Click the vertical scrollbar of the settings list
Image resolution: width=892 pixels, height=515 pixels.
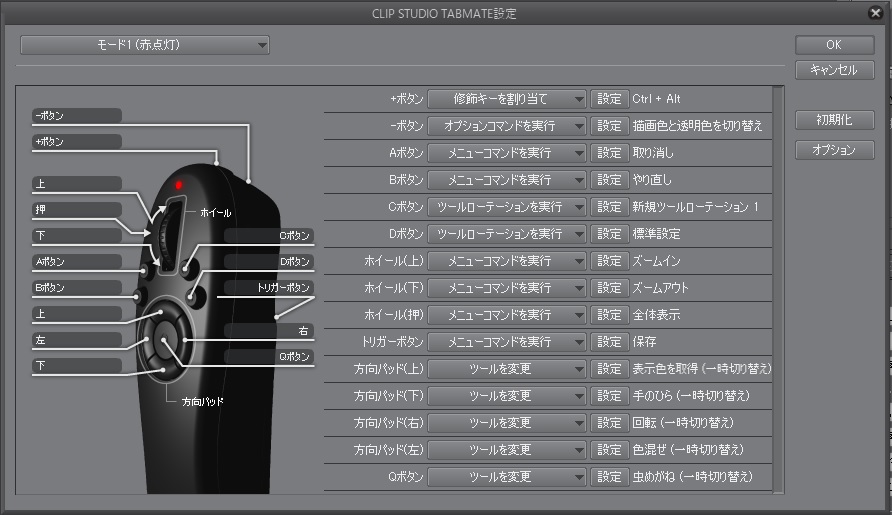(x=778, y=289)
